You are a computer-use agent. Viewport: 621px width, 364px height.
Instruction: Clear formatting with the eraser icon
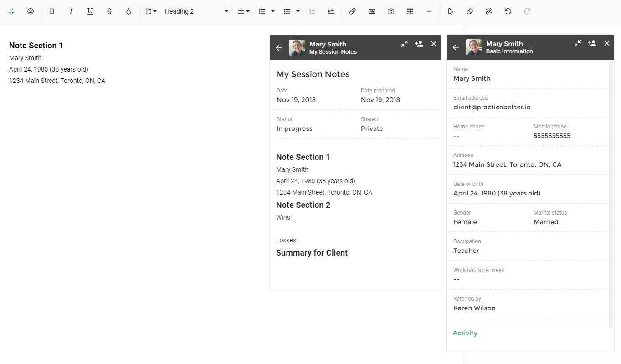coord(470,11)
